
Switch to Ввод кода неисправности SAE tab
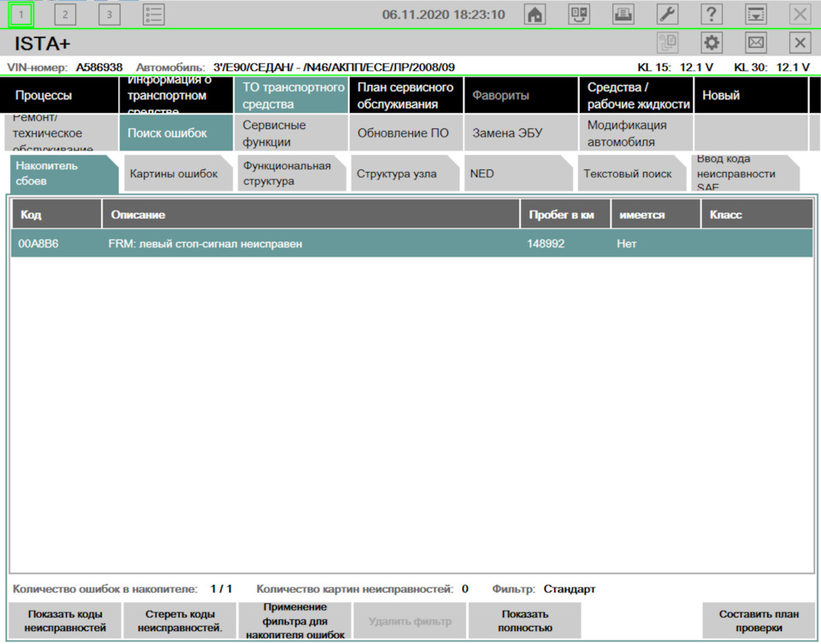pos(746,174)
